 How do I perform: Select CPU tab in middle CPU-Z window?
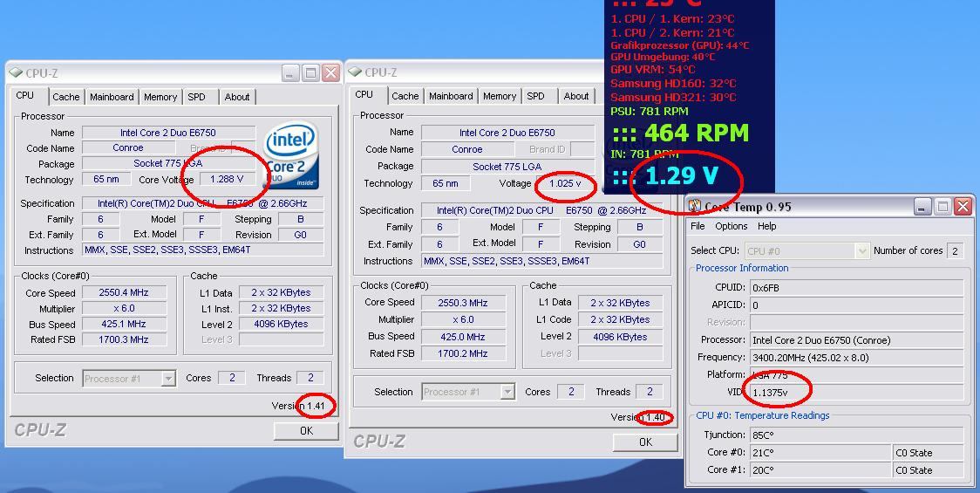click(x=364, y=94)
